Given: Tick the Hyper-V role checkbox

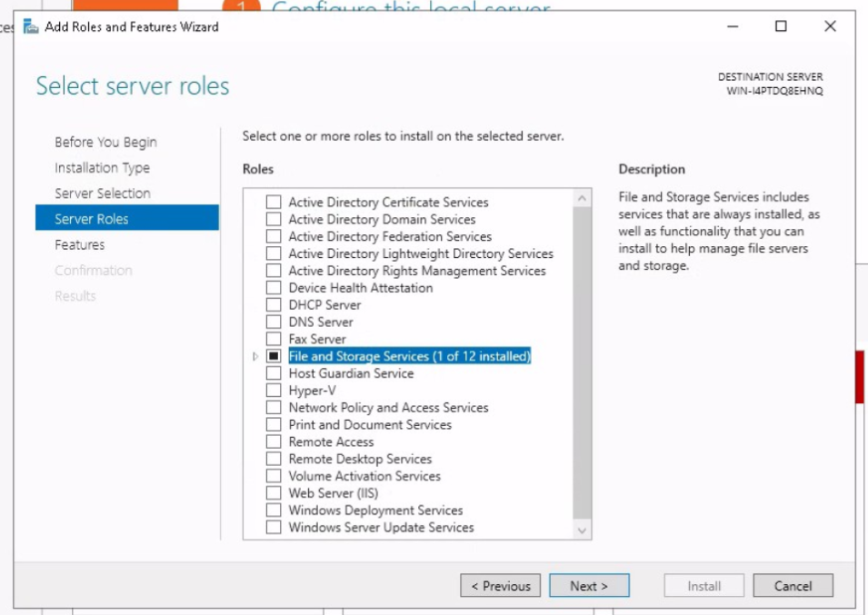Looking at the screenshot, I should pos(274,391).
